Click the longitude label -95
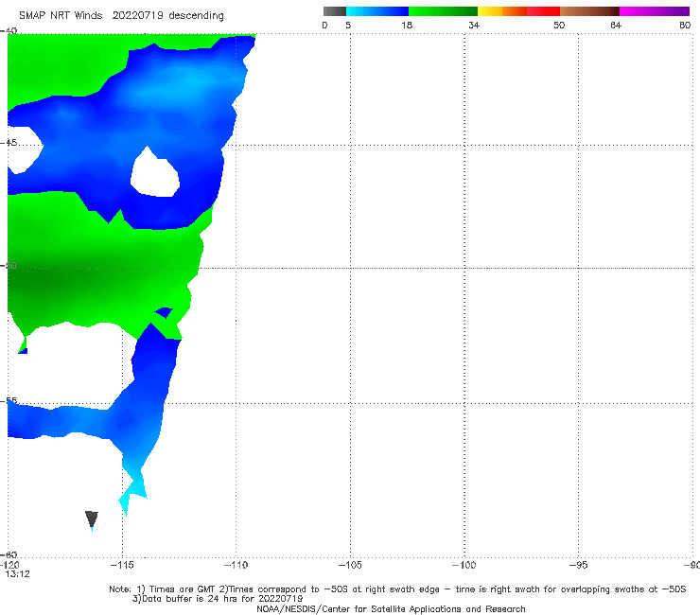This screenshot has height=615, width=700. [579, 565]
